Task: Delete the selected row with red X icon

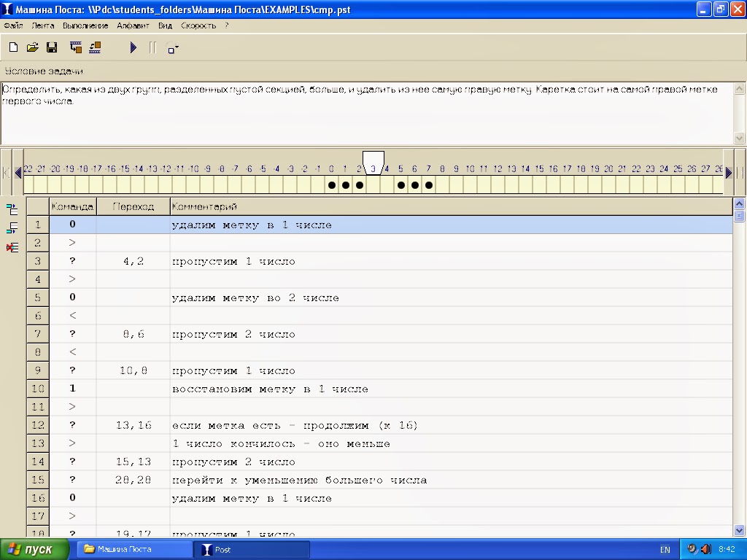Action: coord(12,247)
